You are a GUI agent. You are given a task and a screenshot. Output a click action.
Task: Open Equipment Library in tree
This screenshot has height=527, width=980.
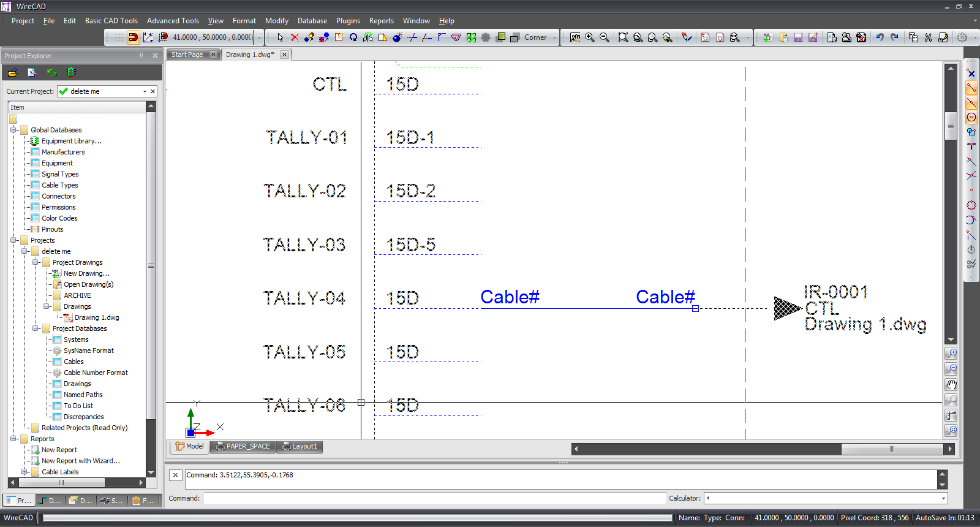click(x=72, y=141)
